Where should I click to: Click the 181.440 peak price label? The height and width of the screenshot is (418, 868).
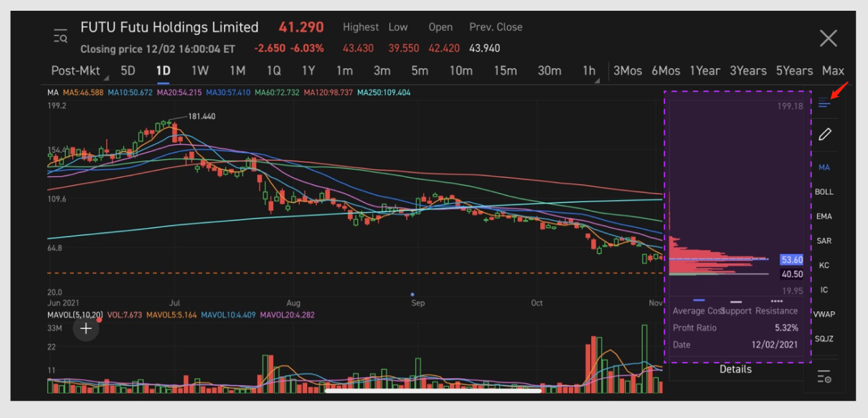click(202, 116)
